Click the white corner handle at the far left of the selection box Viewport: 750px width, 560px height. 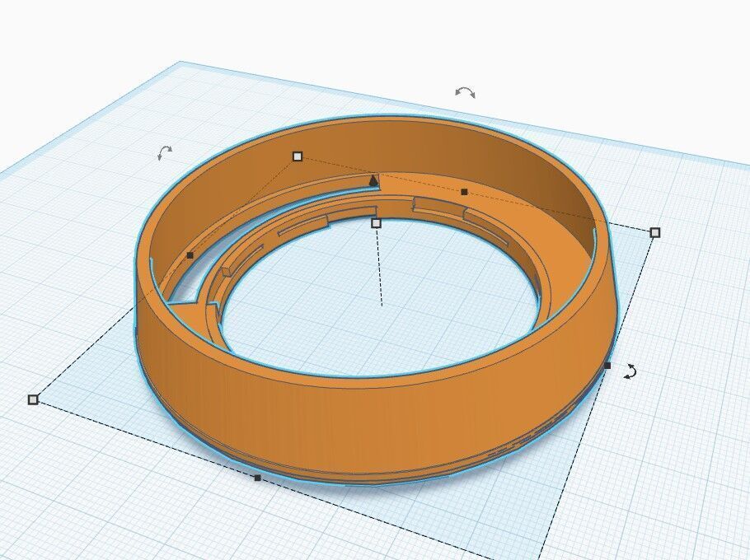[33, 399]
